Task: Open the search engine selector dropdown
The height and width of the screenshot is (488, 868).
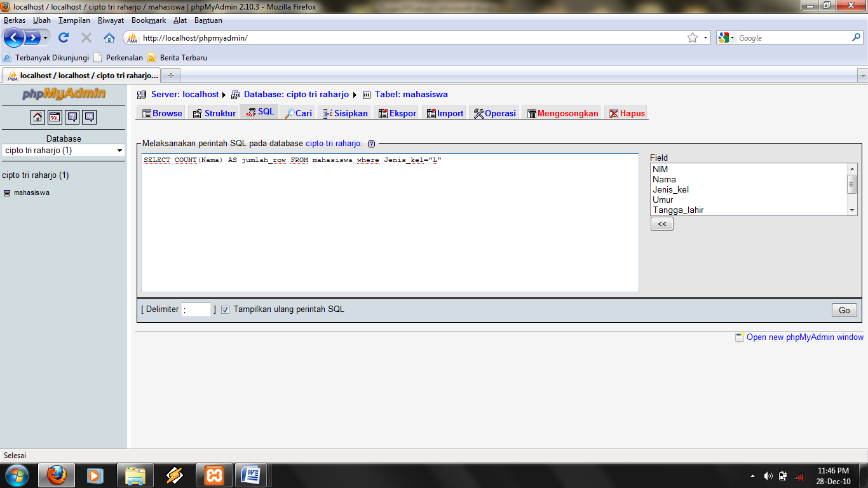Action: click(725, 37)
